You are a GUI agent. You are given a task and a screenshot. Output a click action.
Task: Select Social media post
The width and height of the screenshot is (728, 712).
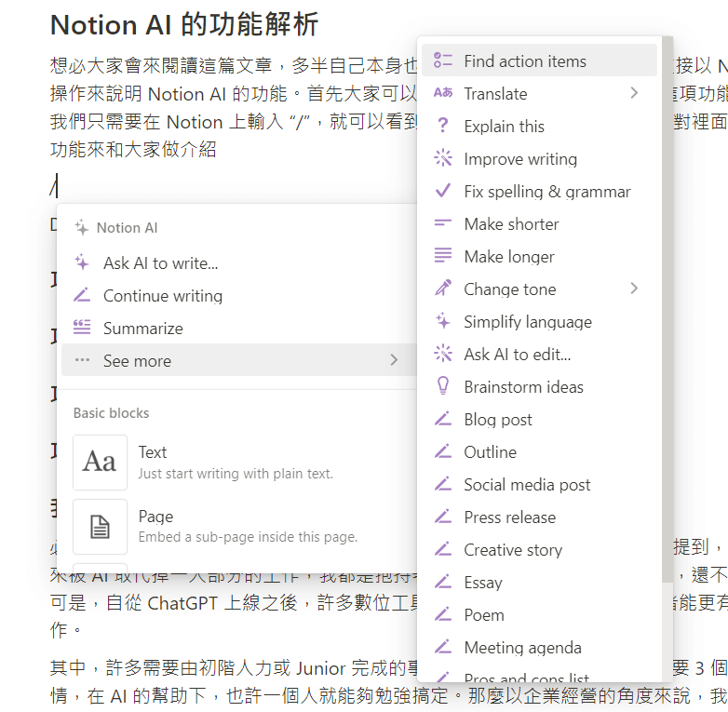point(540,484)
